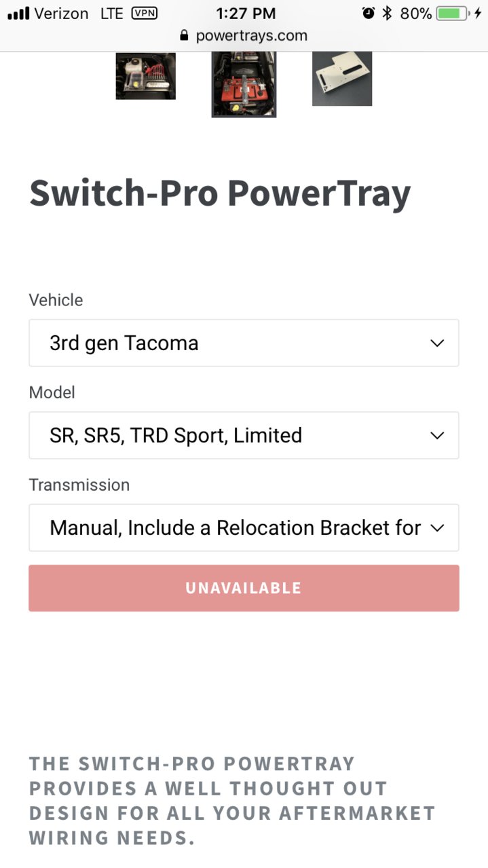Tap the chevron arrow in Transmission selector
Viewport: 488px width, 868px height.
coord(437,528)
